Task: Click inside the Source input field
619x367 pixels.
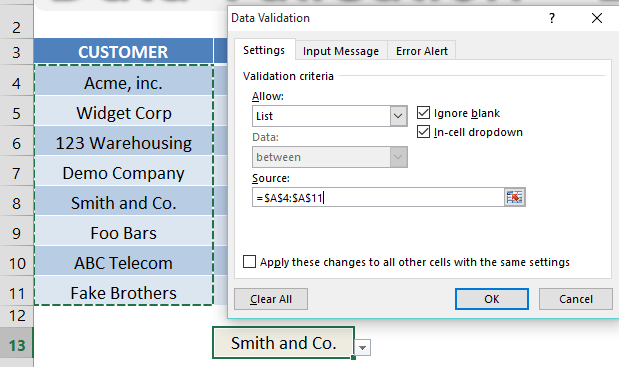Action: click(x=378, y=197)
